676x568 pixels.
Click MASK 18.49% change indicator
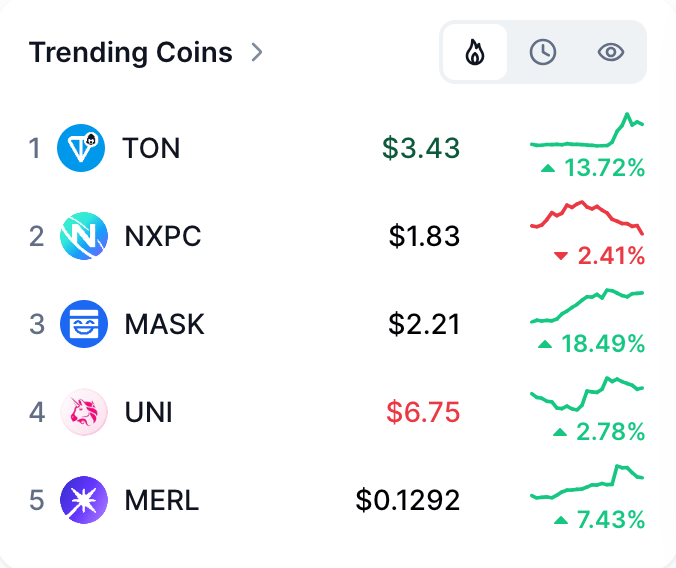tap(592, 344)
